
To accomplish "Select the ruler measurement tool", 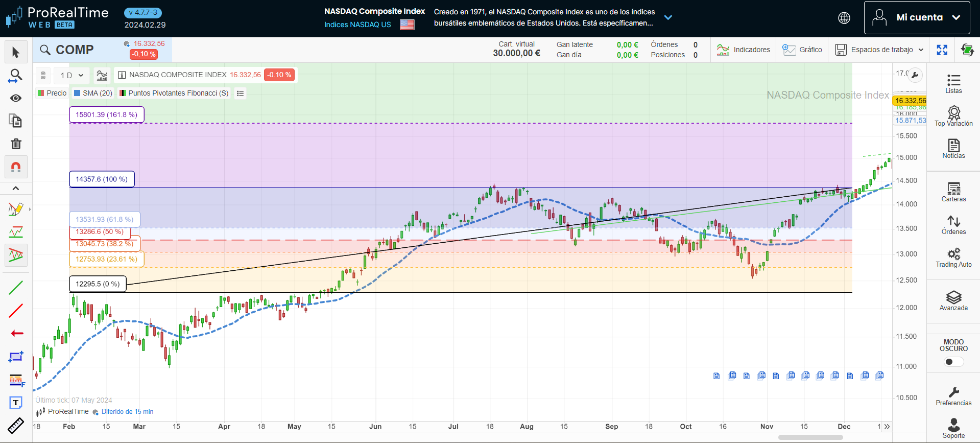I will 16,425.
